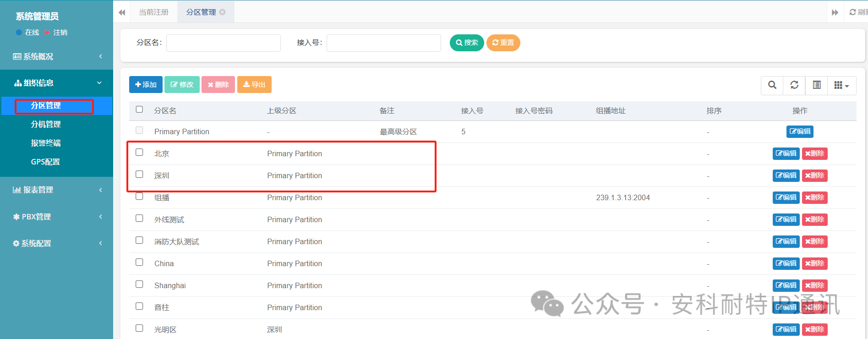Check the Shanghai row checkbox
Screen dimensions: 868x339
click(x=139, y=284)
